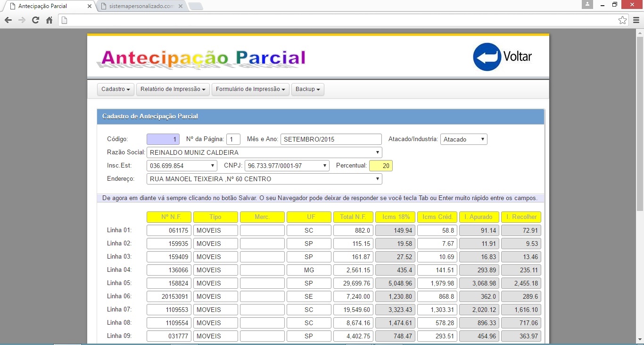Open the Cadastro dropdown menu
The image size is (644, 345).
click(x=116, y=89)
